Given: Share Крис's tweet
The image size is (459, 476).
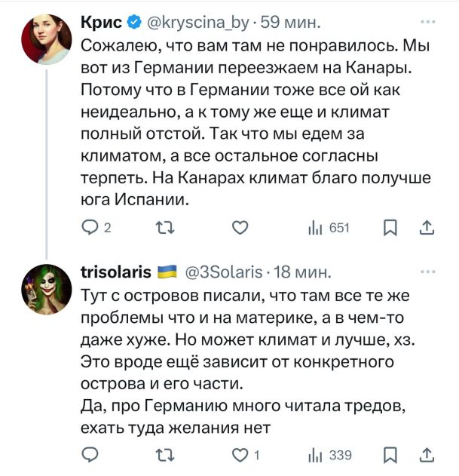Looking at the screenshot, I should click(426, 228).
